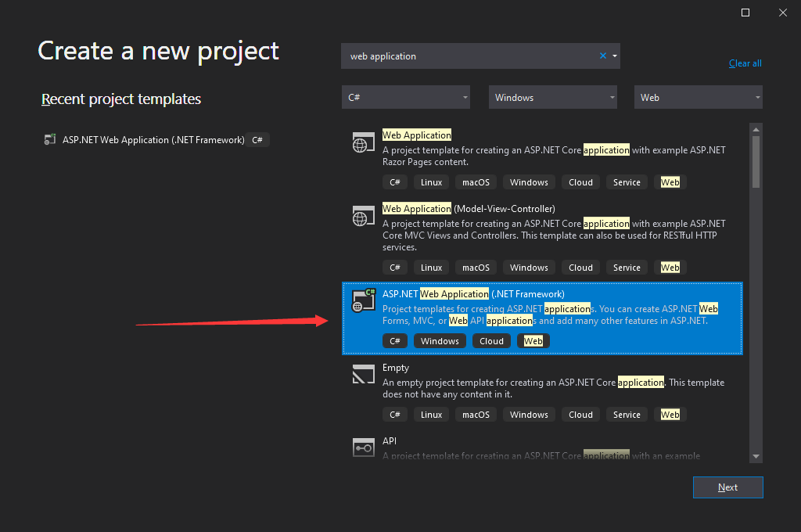Click inside the web application search field

pos(469,56)
